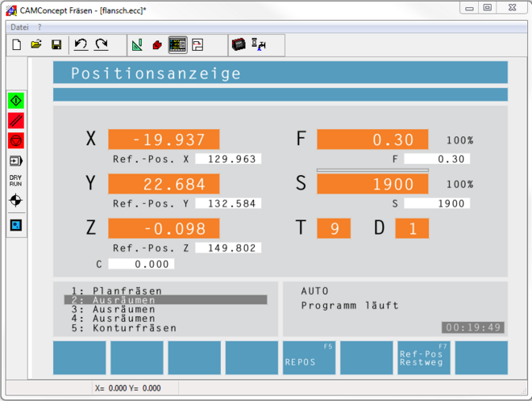Toggle the DRY RUN mode
The width and height of the screenshot is (532, 401).
click(16, 180)
